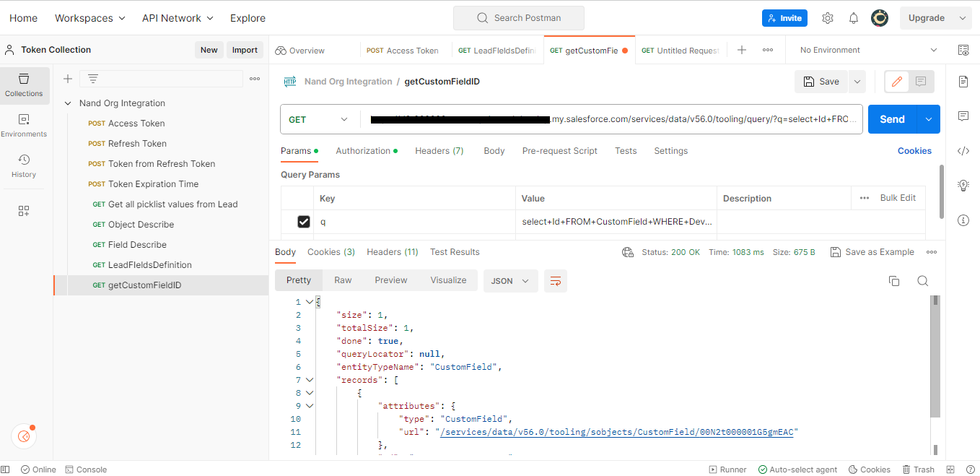This screenshot has width=980, height=476.
Task: Click Save as Example
Action: tap(872, 252)
